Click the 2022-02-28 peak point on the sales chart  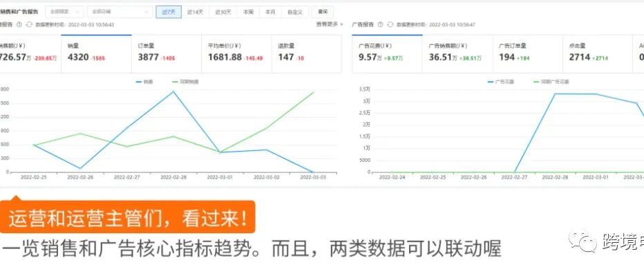pos(173,91)
